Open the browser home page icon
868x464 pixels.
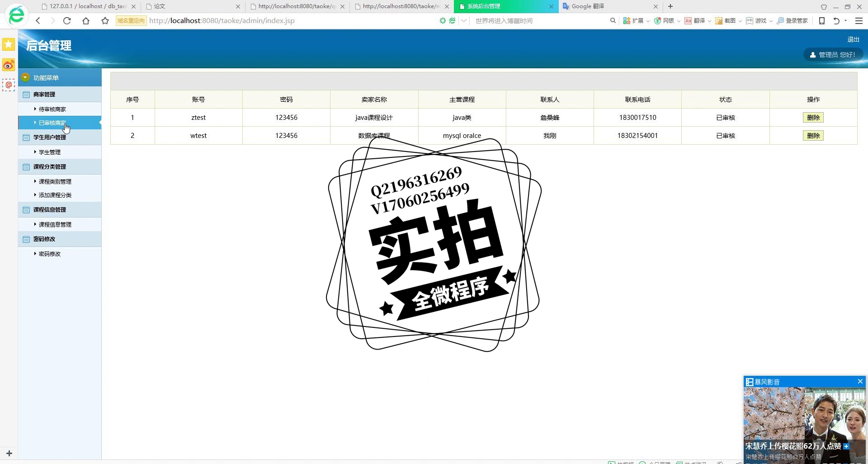[x=86, y=21]
